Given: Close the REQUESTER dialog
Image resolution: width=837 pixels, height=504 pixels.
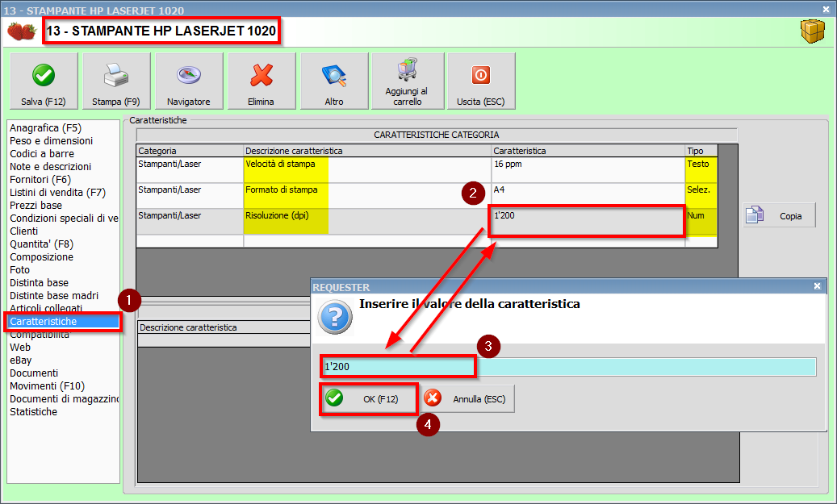Looking at the screenshot, I should pos(817,286).
